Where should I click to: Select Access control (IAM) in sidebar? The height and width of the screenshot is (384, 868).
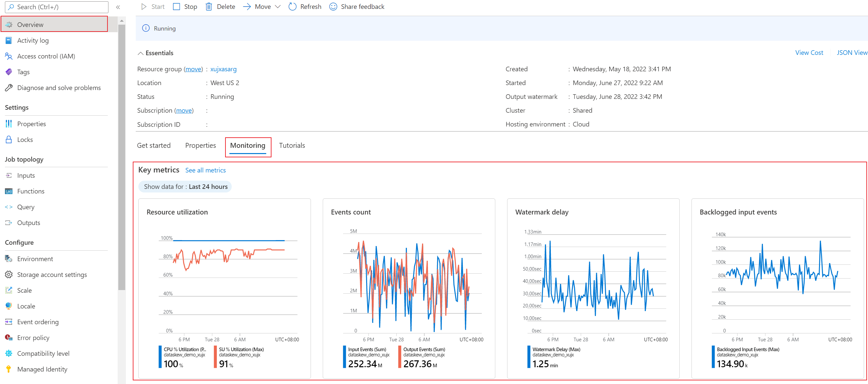point(46,56)
